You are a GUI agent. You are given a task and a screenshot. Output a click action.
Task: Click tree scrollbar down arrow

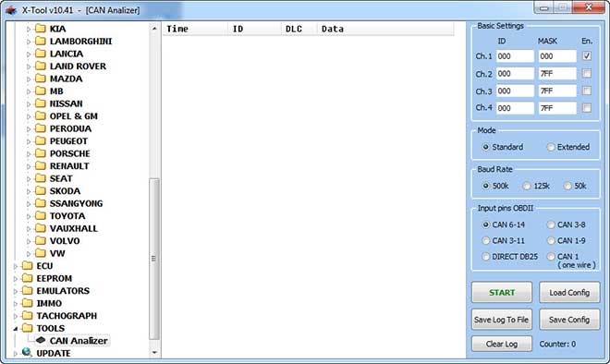[154, 352]
